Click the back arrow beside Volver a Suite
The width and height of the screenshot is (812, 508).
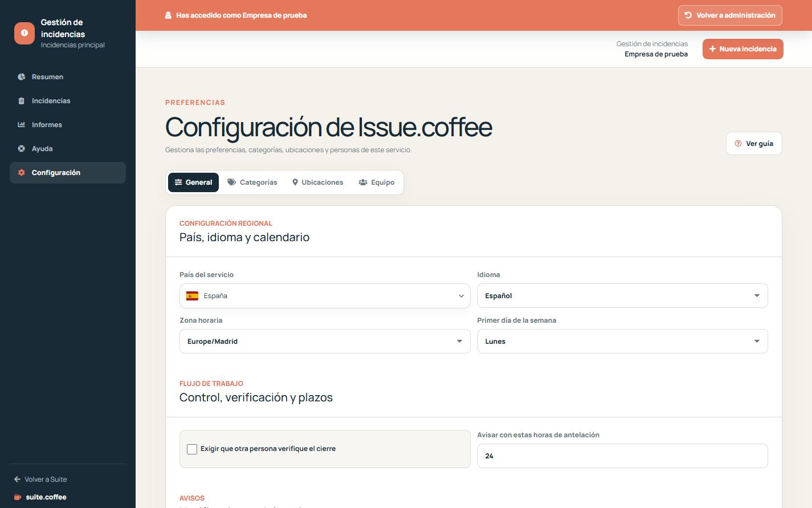[x=17, y=479]
